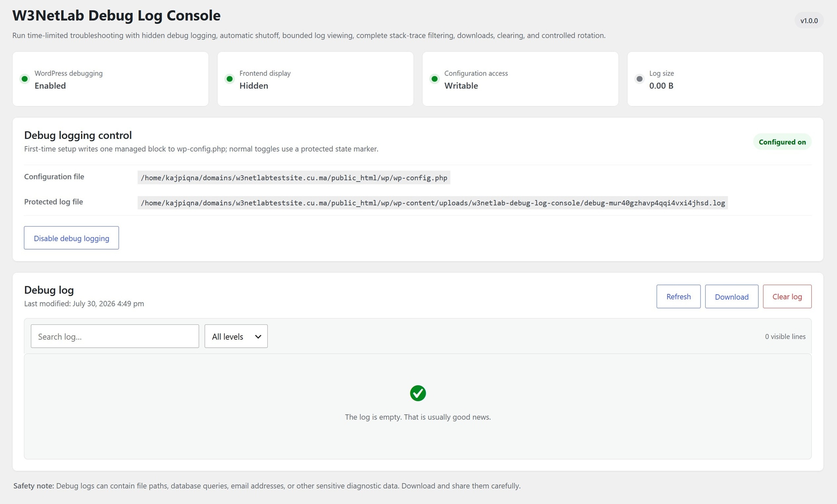This screenshot has width=837, height=504.
Task: Click the 0 visible lines counter
Action: [785, 337]
